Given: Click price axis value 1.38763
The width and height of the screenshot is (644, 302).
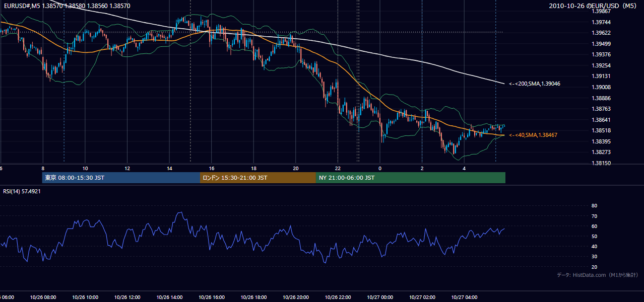Looking at the screenshot, I should point(601,109).
